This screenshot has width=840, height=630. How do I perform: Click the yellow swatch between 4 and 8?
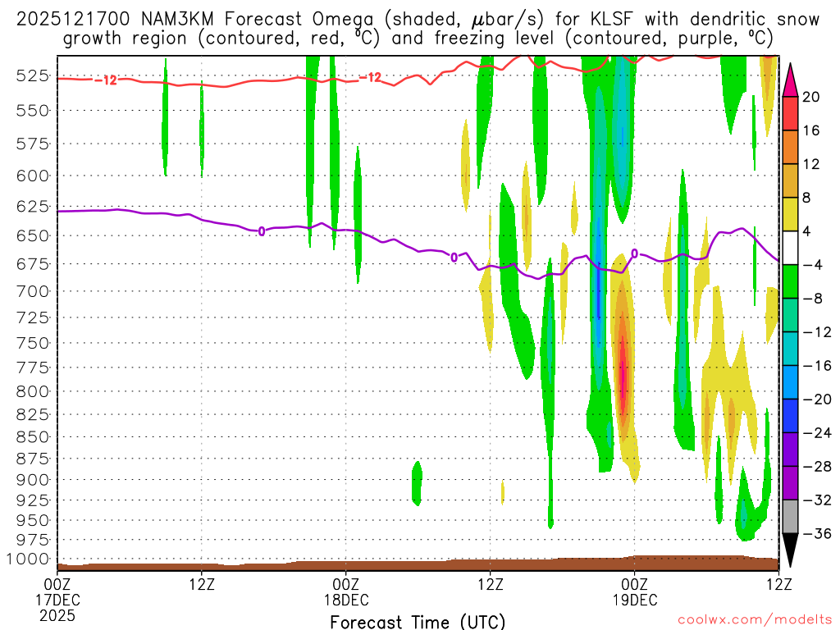(790, 214)
